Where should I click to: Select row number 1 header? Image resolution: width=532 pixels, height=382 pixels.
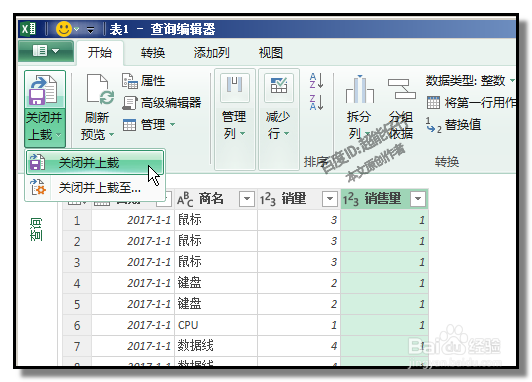pos(77,221)
